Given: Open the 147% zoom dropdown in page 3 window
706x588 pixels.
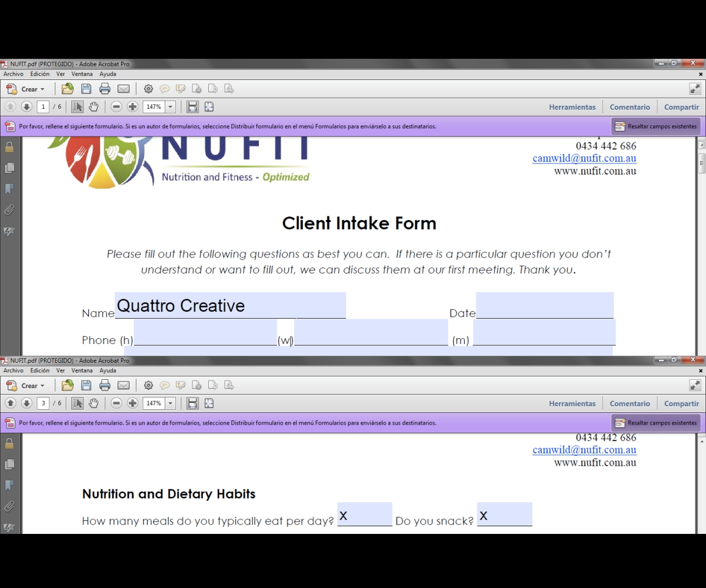Looking at the screenshot, I should pyautogui.click(x=171, y=403).
